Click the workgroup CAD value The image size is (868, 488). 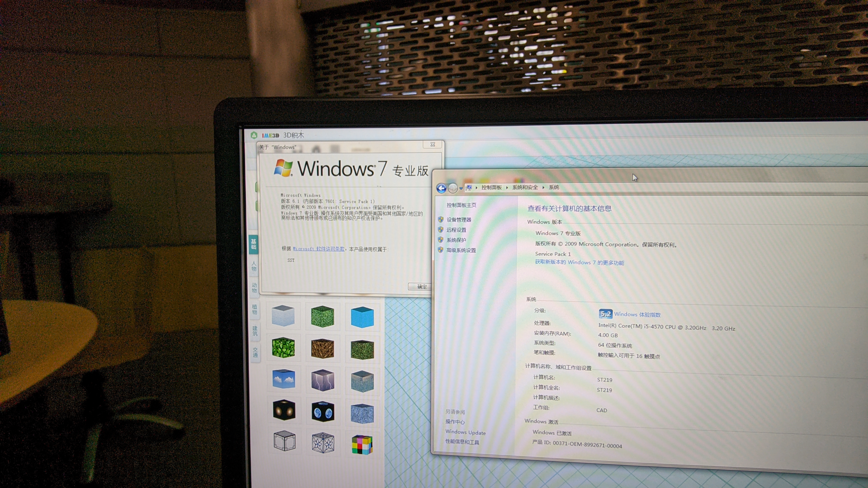click(x=602, y=410)
